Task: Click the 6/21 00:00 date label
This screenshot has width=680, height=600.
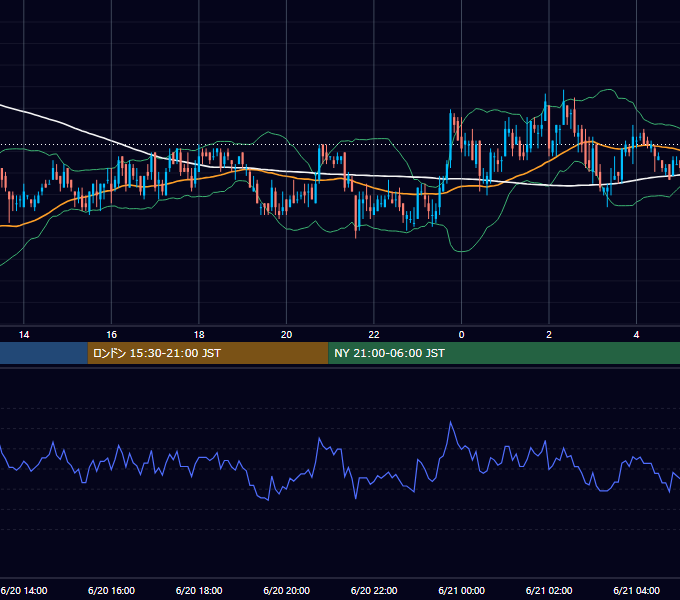Action: (x=461, y=590)
